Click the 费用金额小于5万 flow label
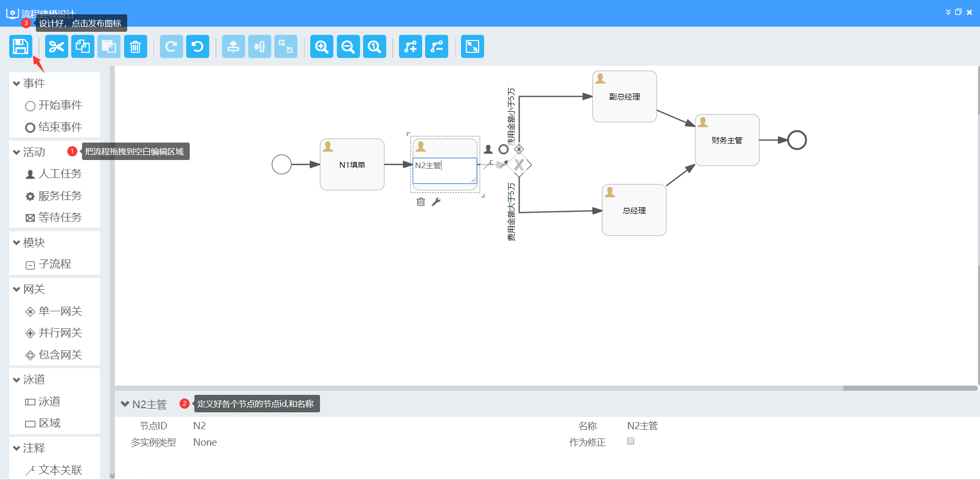The height and width of the screenshot is (480, 980). (x=511, y=116)
